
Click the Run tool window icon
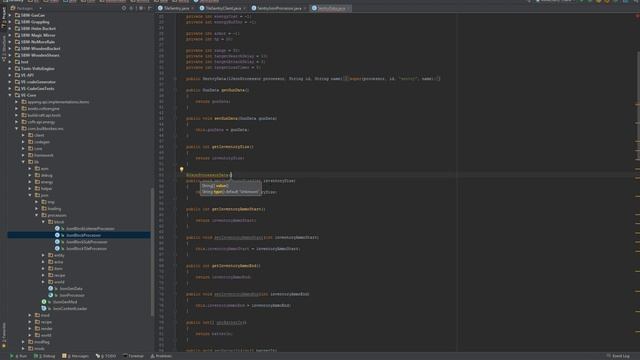coord(12,356)
